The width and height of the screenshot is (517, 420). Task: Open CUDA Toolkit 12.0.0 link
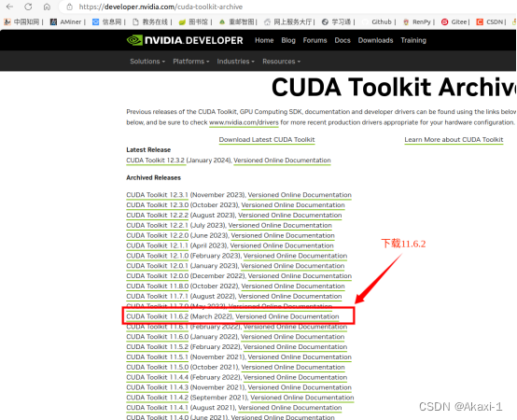[158, 276]
